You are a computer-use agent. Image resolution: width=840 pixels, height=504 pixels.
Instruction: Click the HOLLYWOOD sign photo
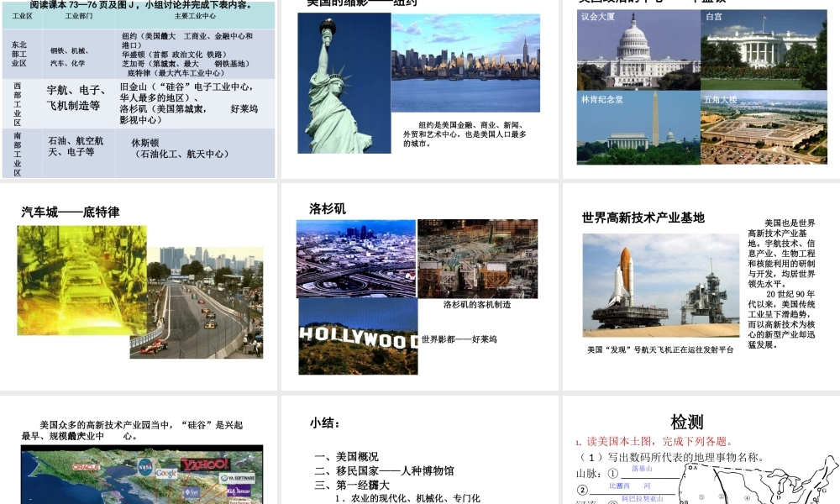[359, 336]
